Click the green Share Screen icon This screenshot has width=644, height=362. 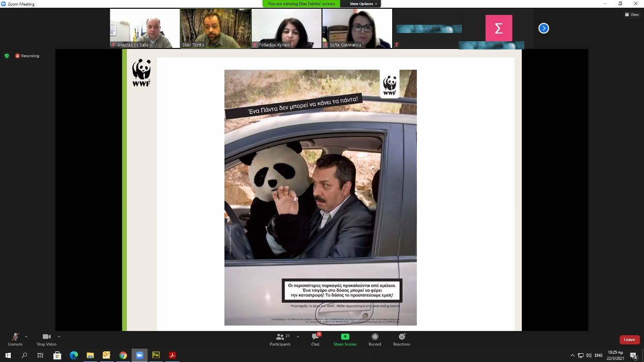point(345,337)
